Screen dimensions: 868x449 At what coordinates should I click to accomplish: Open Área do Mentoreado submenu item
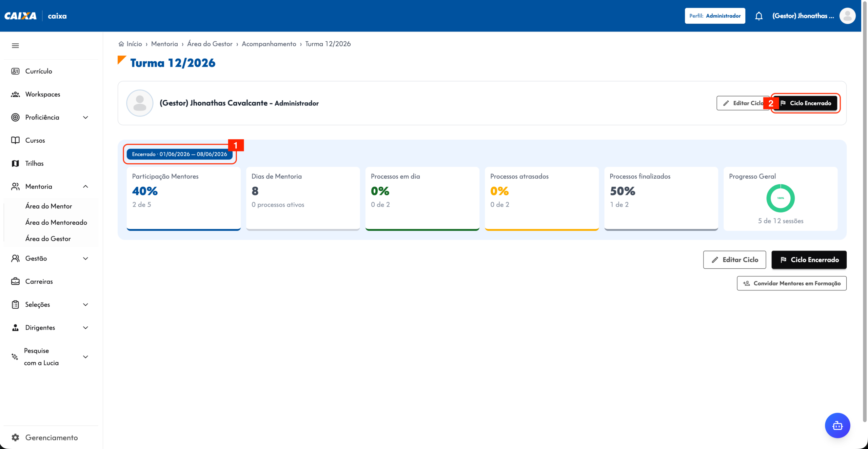(56, 222)
